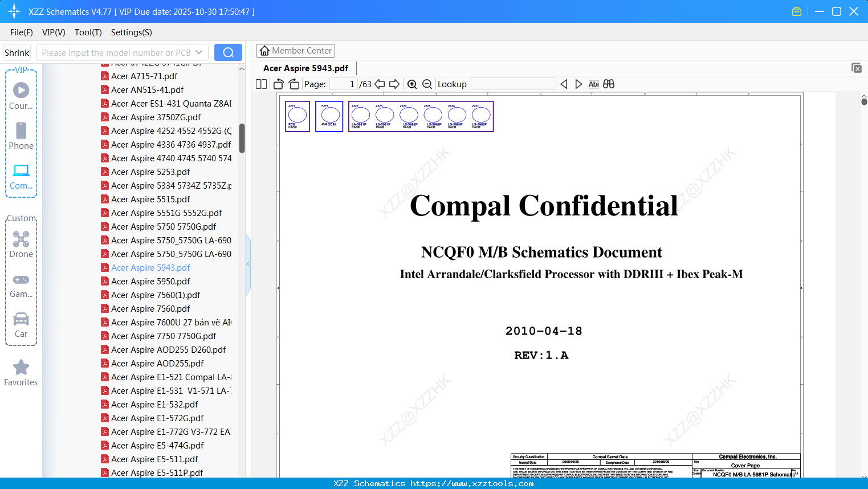The image size is (868, 489).
Task: Open the Member Center home button
Action: (x=295, y=51)
